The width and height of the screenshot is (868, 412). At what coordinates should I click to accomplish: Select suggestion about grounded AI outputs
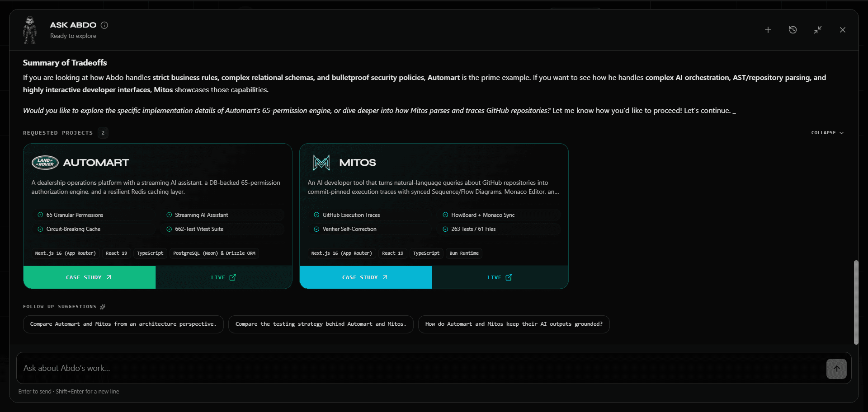tap(514, 324)
